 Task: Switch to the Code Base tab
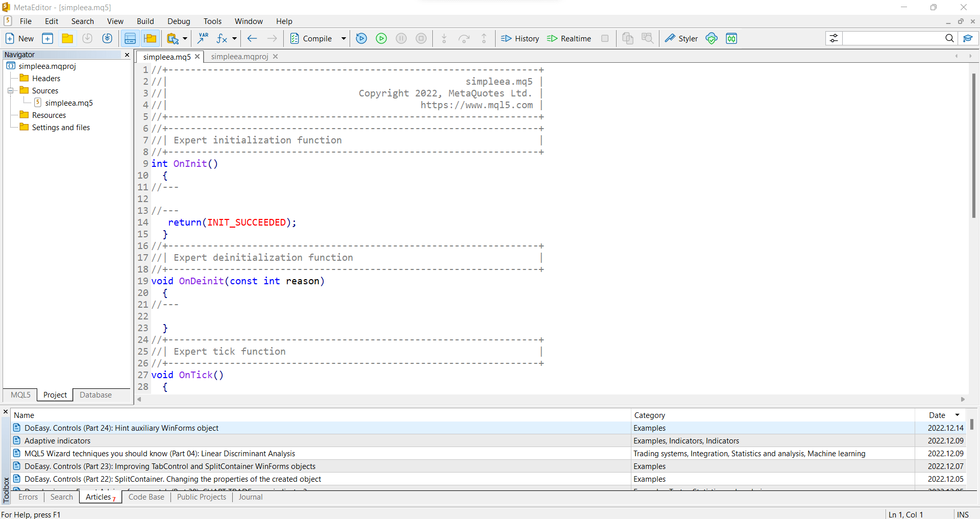tap(146, 497)
